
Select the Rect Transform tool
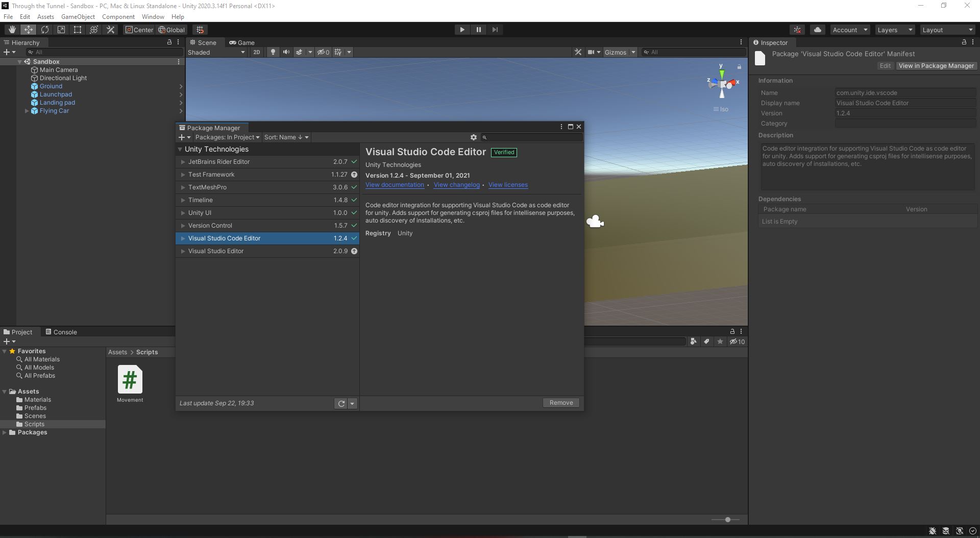click(x=77, y=30)
